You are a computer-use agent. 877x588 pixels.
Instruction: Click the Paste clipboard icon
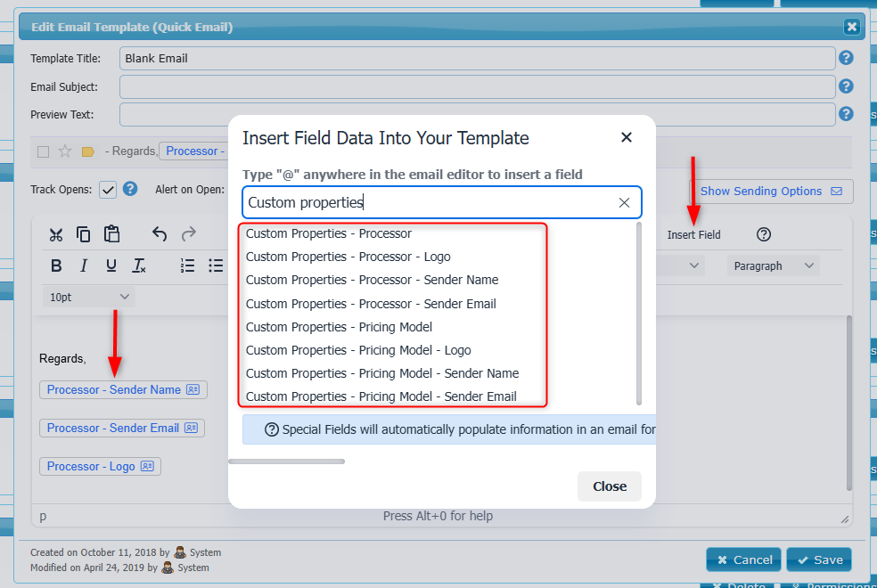111,235
